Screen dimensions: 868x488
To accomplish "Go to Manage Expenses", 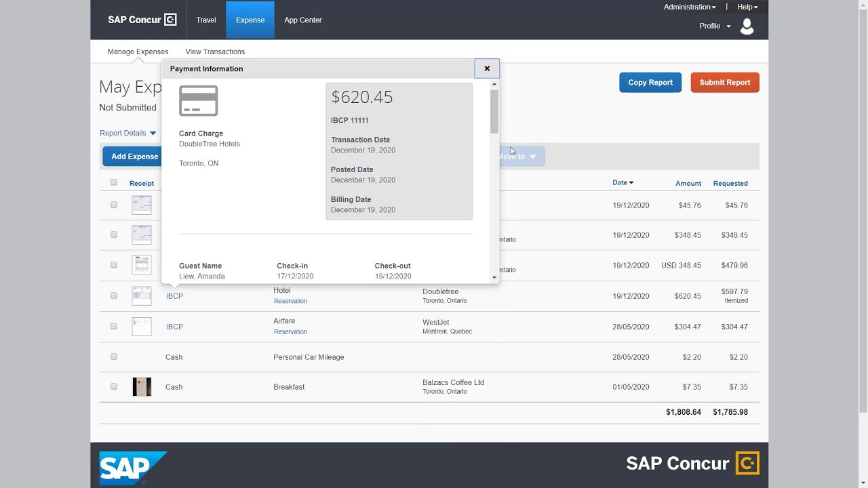I will click(x=138, y=52).
